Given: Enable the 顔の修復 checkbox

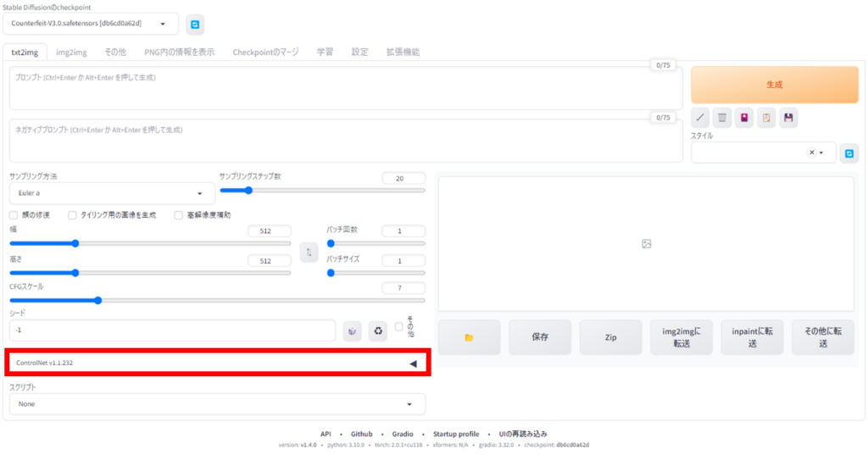Looking at the screenshot, I should coord(14,215).
